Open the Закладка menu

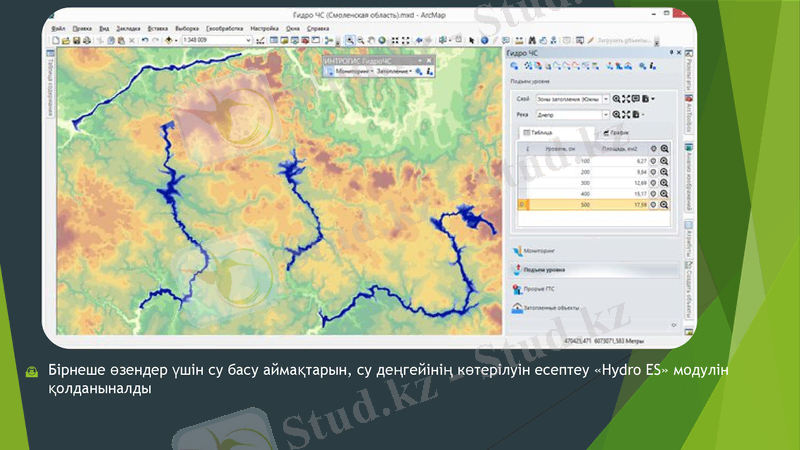(x=128, y=29)
